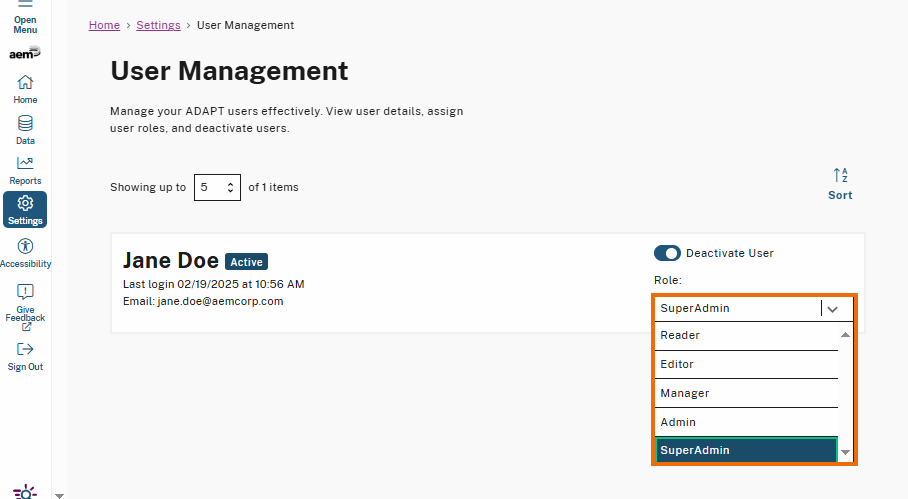Viewport: 908px width, 499px height.
Task: Expand the SuperAdmin role dropdown chevron
Action: (832, 309)
